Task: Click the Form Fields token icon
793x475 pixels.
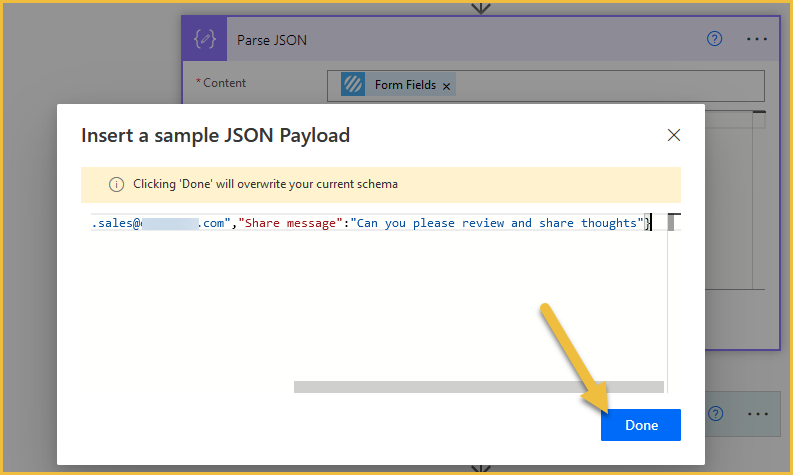Action: tap(353, 84)
